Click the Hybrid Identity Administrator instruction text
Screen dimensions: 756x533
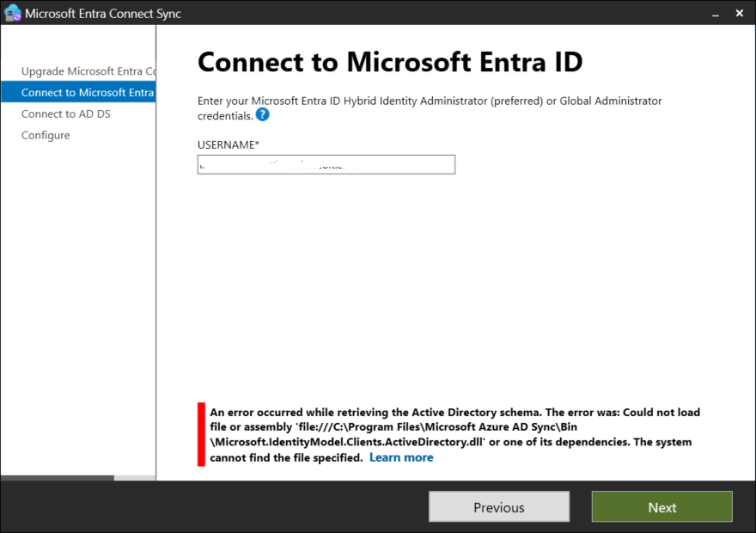[430, 108]
